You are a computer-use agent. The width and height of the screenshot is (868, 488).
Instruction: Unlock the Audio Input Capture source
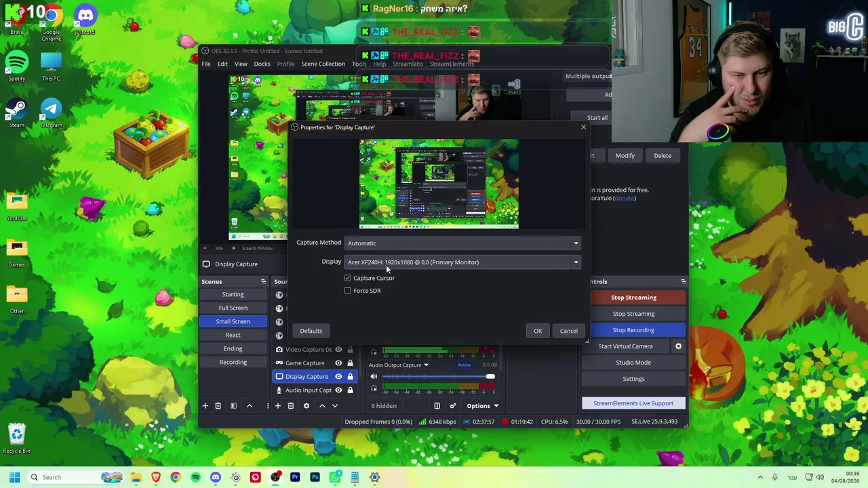350,390
